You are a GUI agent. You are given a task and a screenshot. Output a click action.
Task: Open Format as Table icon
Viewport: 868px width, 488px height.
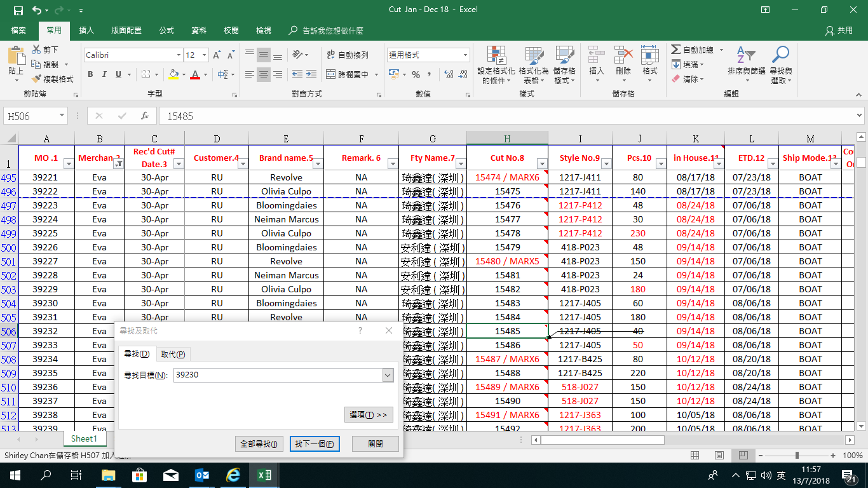point(534,55)
